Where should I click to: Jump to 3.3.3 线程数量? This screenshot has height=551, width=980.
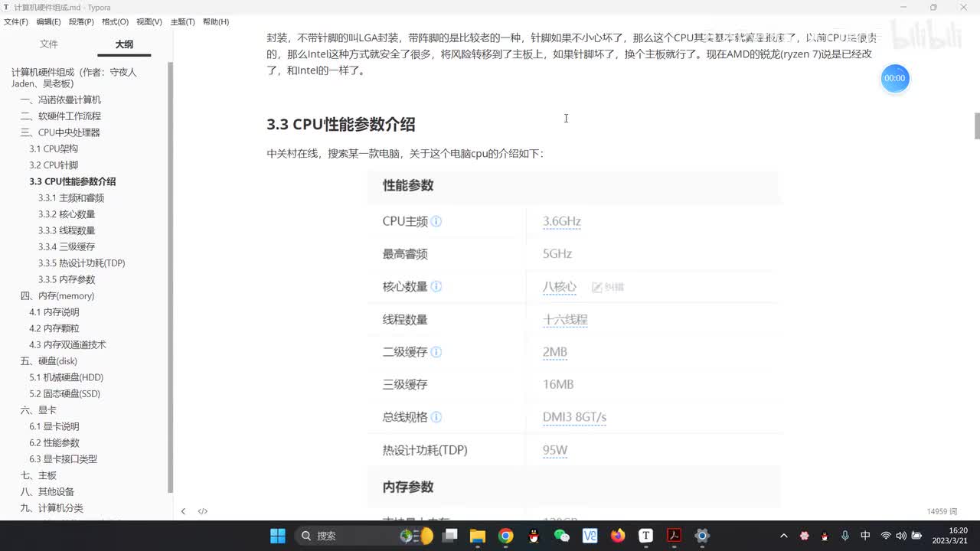point(67,230)
